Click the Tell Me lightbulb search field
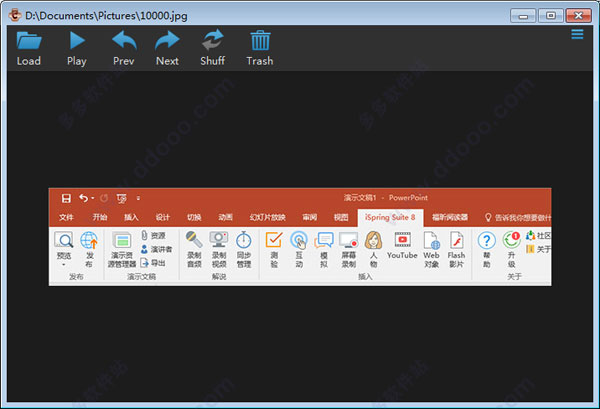The height and width of the screenshot is (409, 600). coord(518,218)
